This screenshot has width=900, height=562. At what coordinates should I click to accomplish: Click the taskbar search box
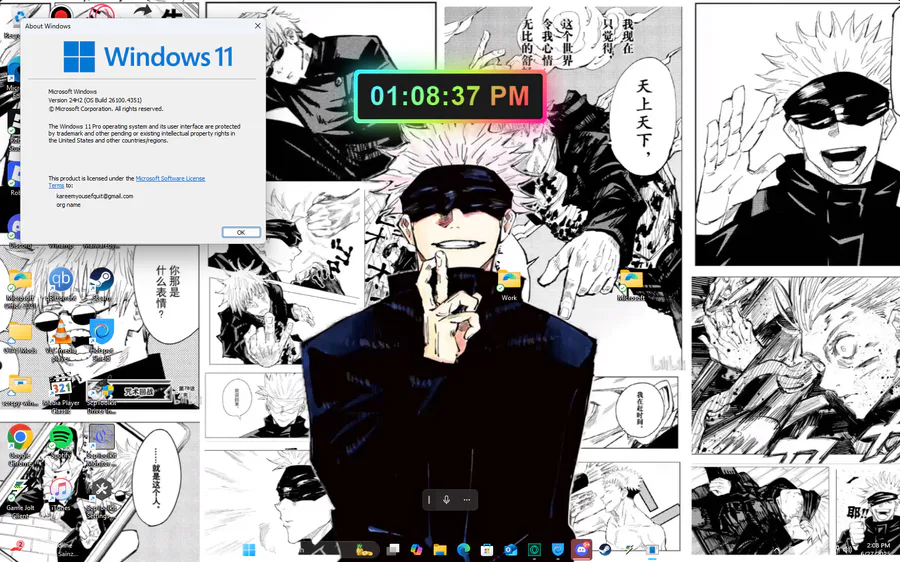pos(336,550)
